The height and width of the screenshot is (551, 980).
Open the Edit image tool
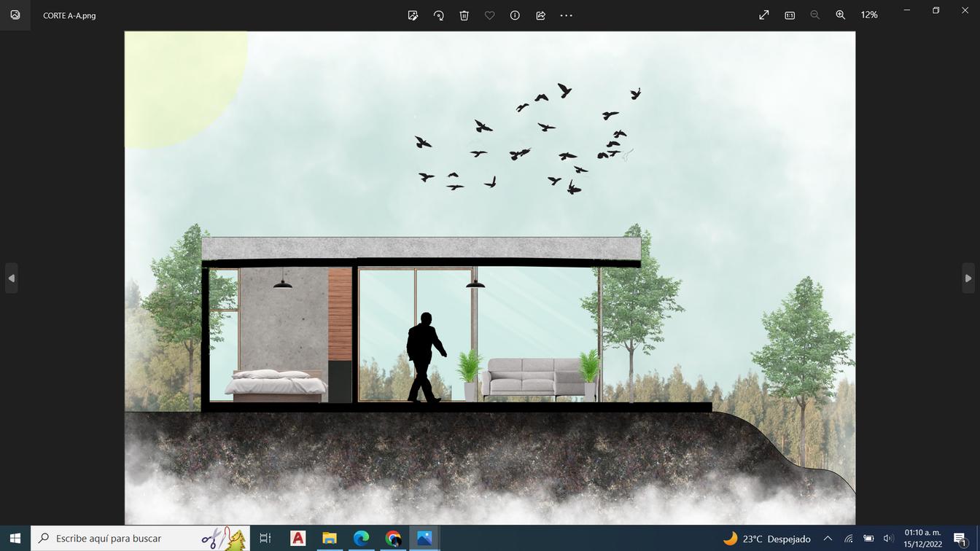click(x=413, y=15)
